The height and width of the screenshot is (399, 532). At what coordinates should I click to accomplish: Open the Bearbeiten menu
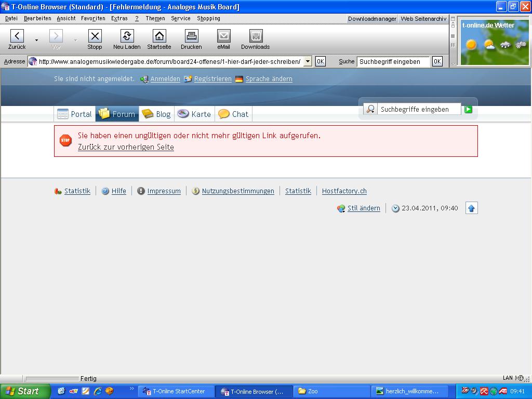(37, 18)
